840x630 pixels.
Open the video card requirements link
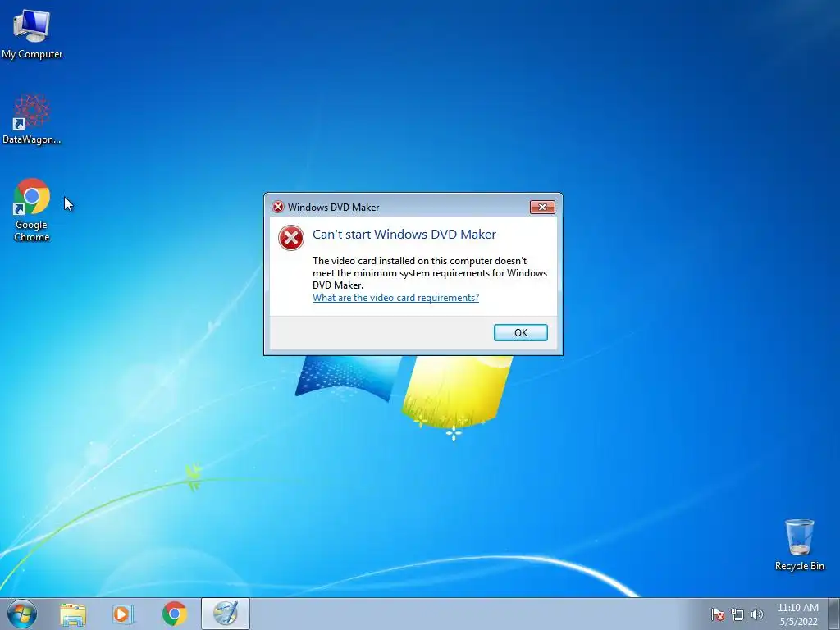(x=395, y=298)
